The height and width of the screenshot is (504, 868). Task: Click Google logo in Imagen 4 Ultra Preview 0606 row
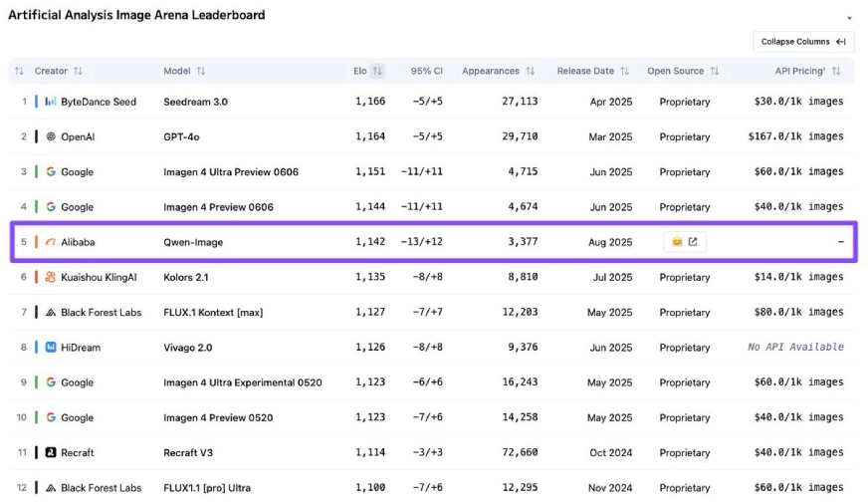point(51,171)
